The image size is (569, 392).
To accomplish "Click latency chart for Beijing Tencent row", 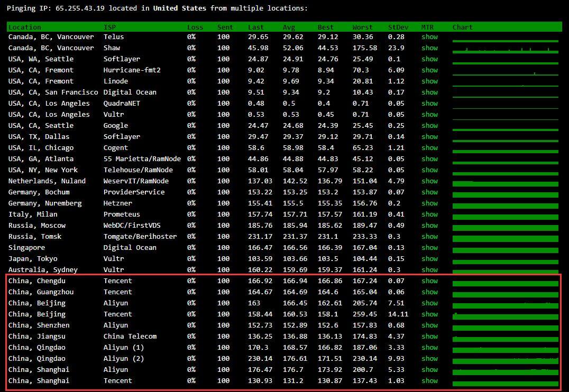I will 505,316.
